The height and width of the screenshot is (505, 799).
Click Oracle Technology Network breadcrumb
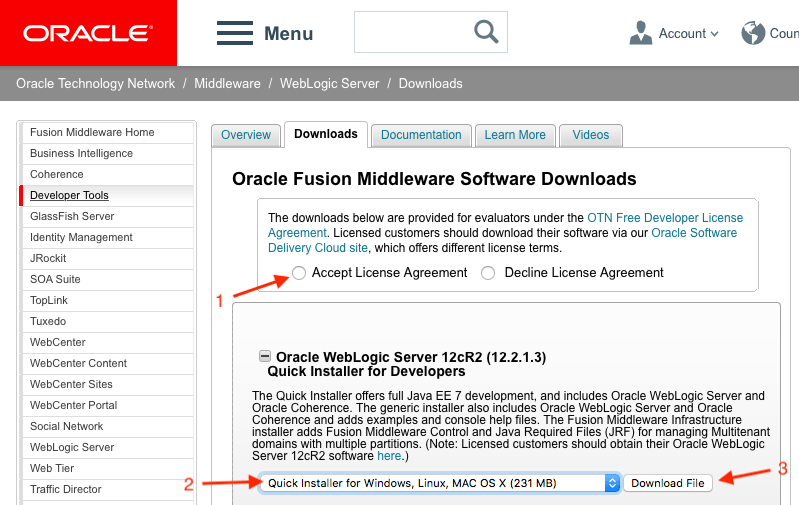point(95,84)
